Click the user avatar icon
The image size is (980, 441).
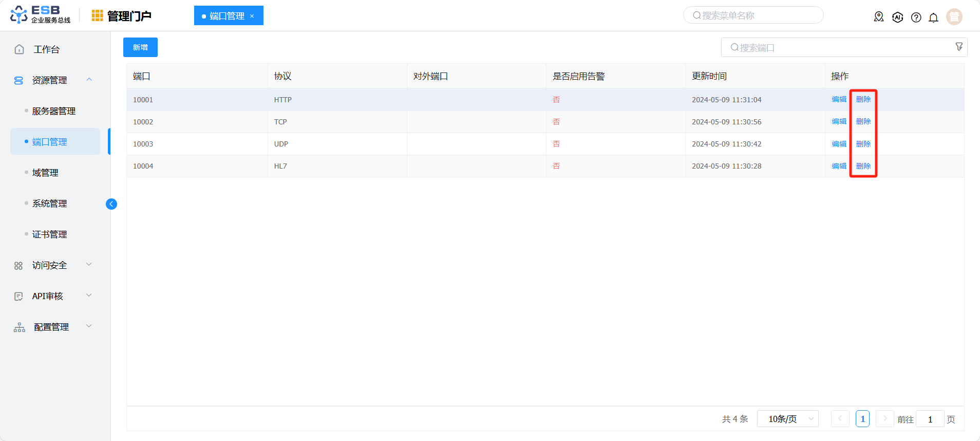pyautogui.click(x=954, y=17)
